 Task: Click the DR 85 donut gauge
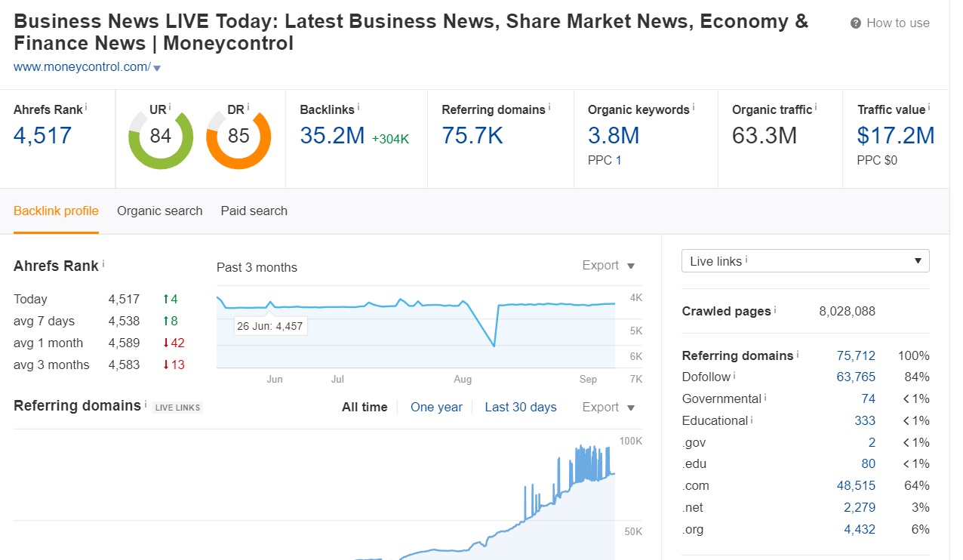point(238,137)
